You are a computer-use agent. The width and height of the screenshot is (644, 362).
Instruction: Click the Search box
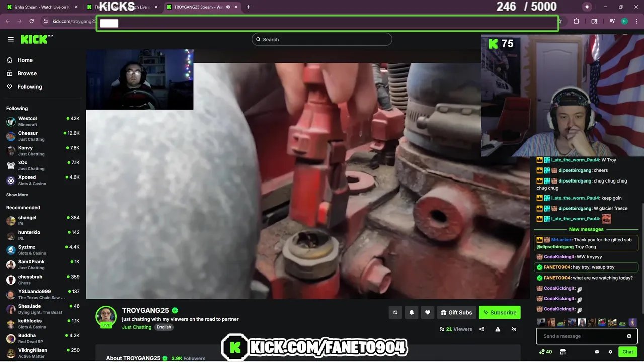[322, 39]
